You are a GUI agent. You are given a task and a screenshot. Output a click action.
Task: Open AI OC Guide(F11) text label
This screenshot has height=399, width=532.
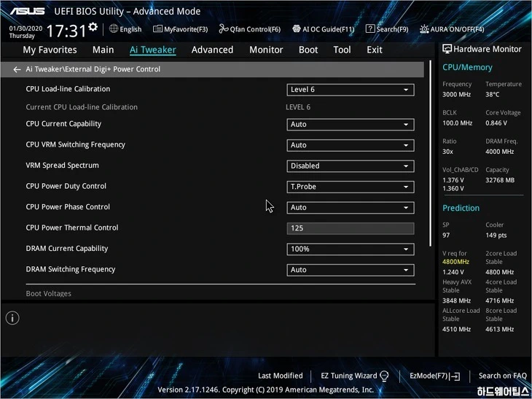[x=328, y=29]
